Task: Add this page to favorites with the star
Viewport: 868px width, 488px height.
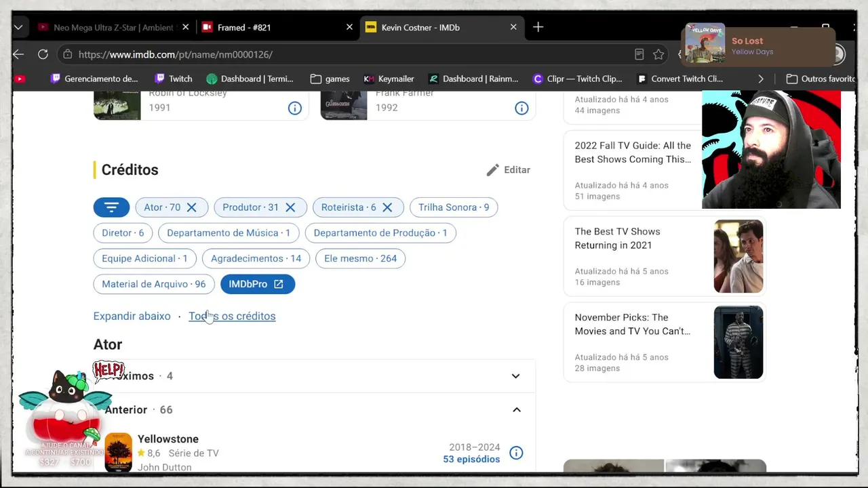Action: click(658, 54)
